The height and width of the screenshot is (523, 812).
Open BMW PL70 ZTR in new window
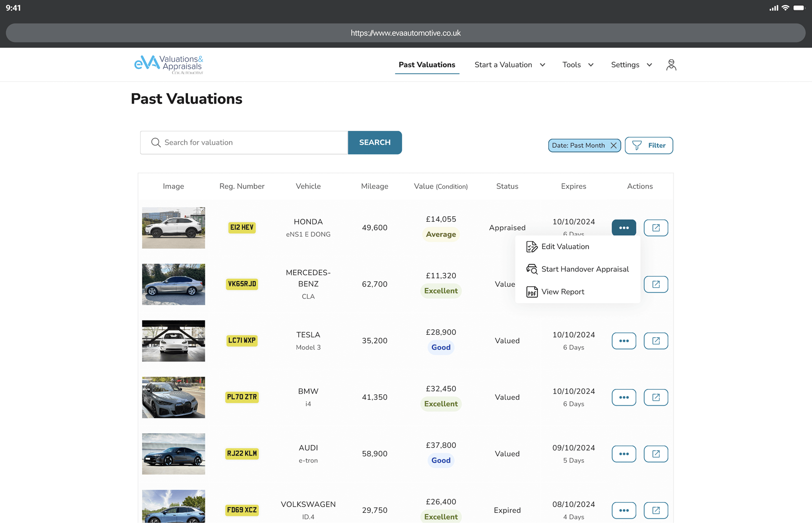pos(656,397)
